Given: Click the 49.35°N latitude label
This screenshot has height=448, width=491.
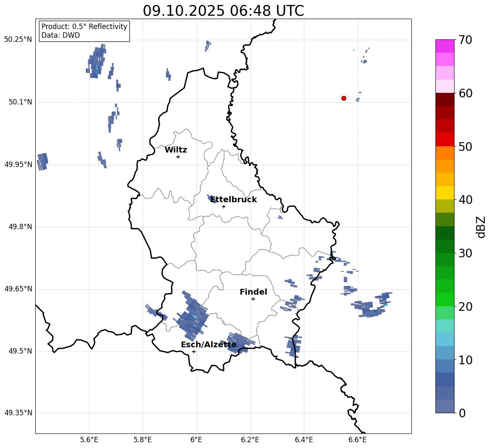Looking at the screenshot, I should pyautogui.click(x=18, y=413).
